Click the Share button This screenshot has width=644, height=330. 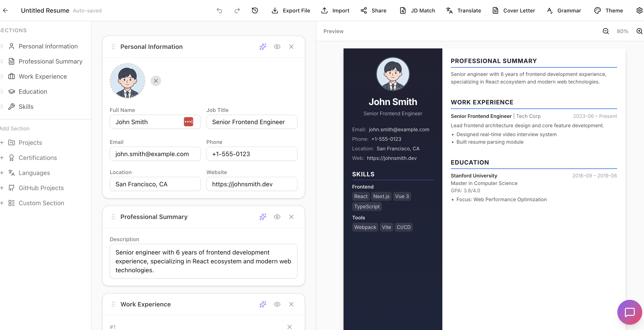(373, 10)
